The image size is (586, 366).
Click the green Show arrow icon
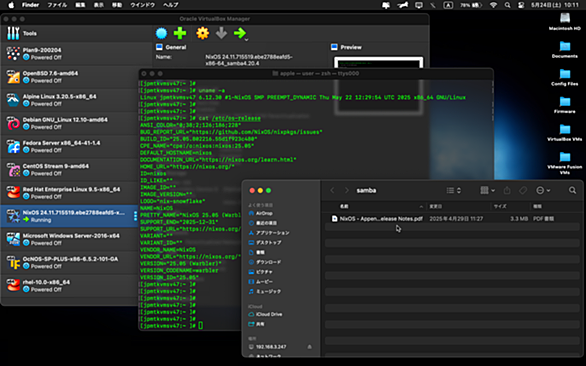[x=240, y=33]
